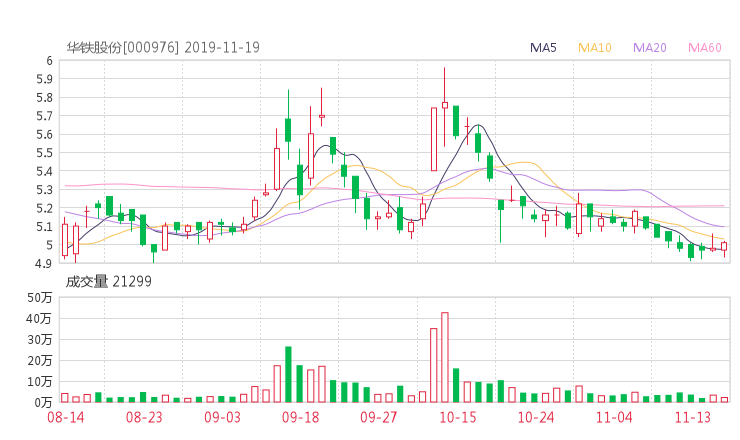Click the stock title 华铁股份[000976]
The height and width of the screenshot is (440, 740).
click(123, 47)
